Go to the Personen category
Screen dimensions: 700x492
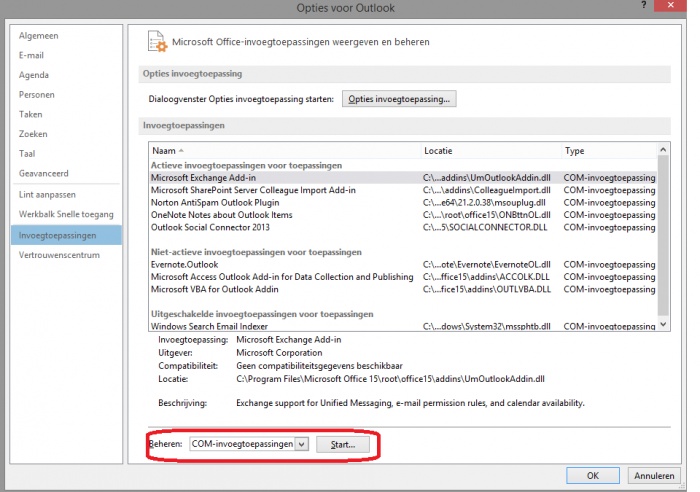tap(37, 95)
